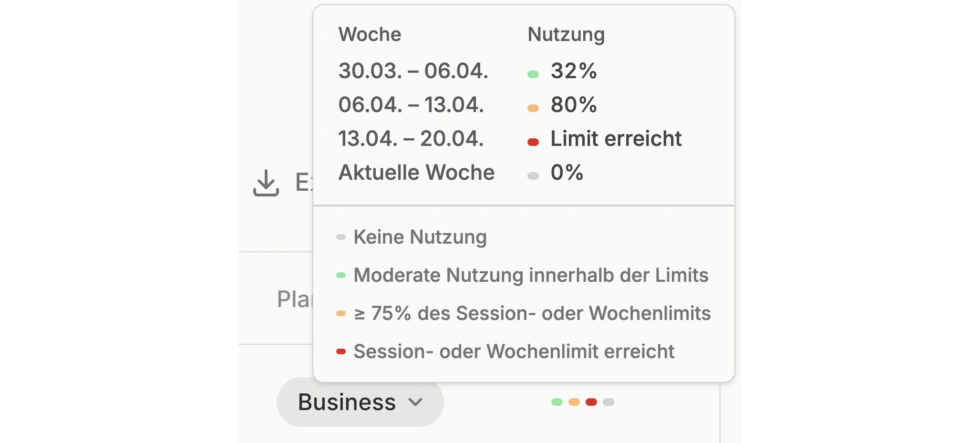
Task: Select the Aktuelle Woche row
Action: tap(416, 173)
